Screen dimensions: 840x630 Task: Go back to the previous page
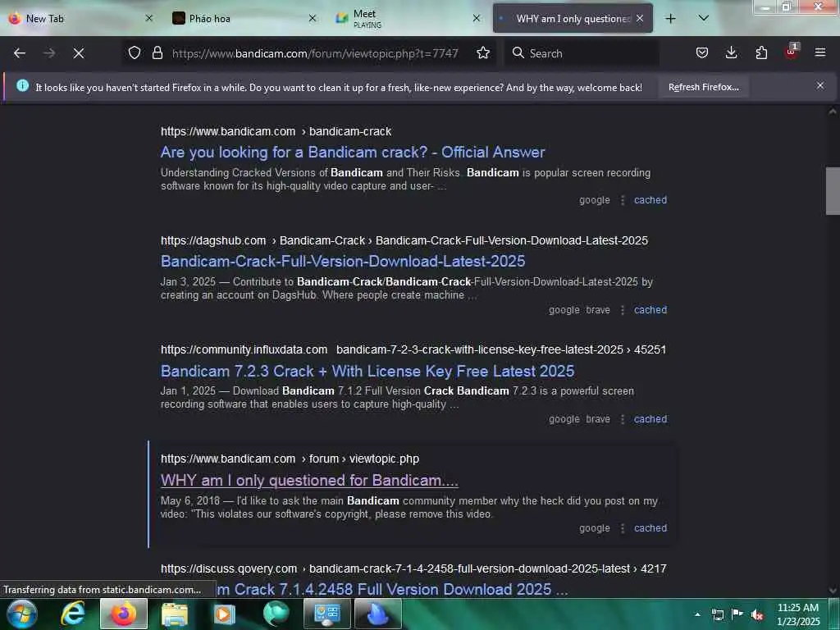click(x=20, y=53)
